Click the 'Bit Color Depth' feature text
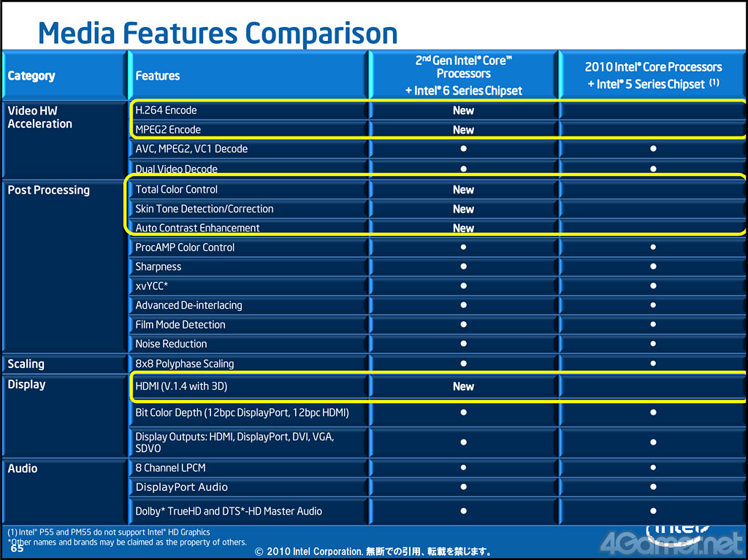This screenshot has width=748, height=560. coord(242,413)
